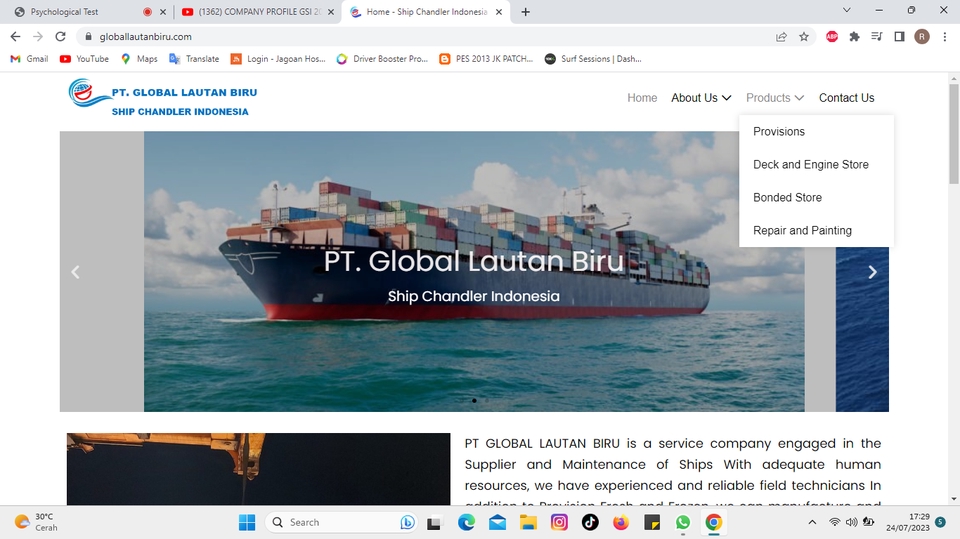The height and width of the screenshot is (539, 960).
Task: Open Wi-Fi network settings in tray
Action: click(834, 522)
